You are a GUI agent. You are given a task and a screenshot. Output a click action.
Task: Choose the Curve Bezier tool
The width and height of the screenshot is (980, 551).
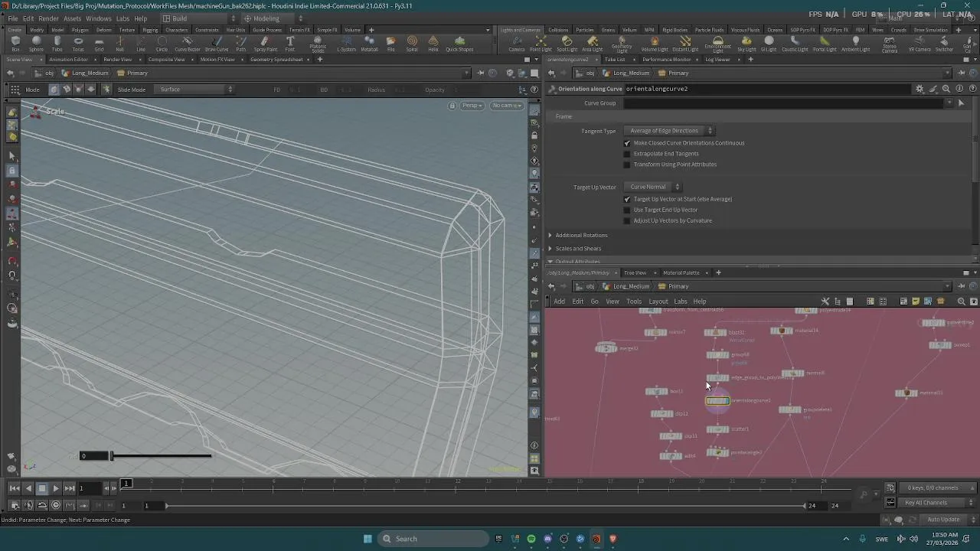pyautogui.click(x=188, y=43)
